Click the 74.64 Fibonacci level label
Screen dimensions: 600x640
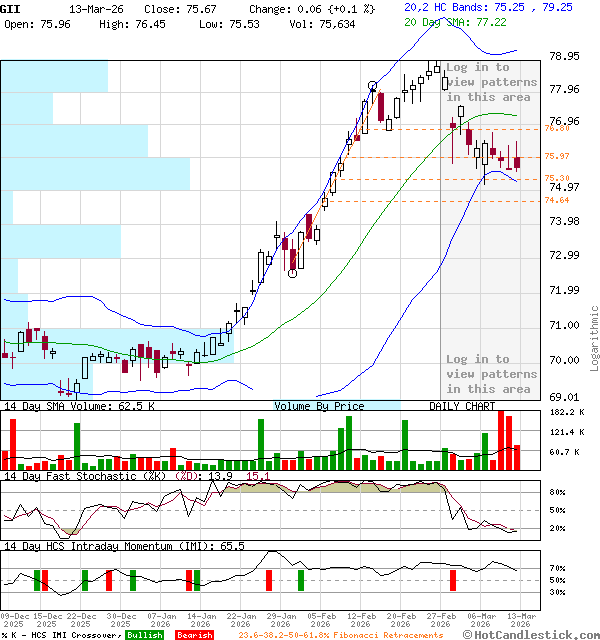(x=557, y=200)
